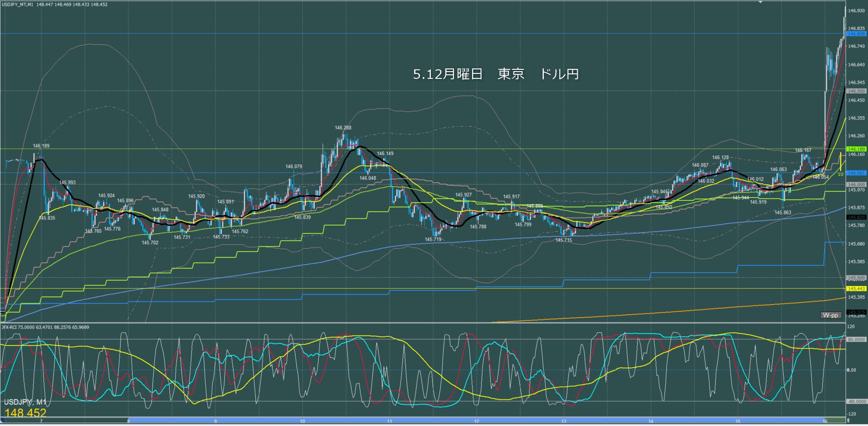868x426 pixels.
Task: Click the 146.189 swing high label on chart
Action: (41, 146)
